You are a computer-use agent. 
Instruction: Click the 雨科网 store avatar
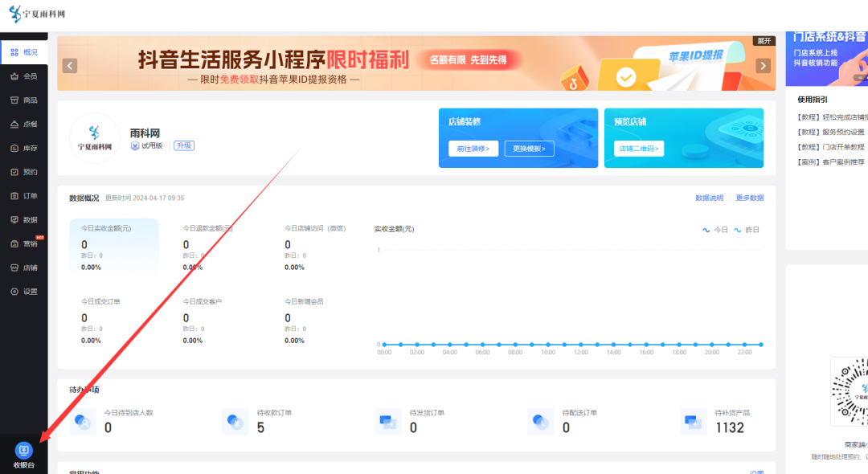coord(95,138)
